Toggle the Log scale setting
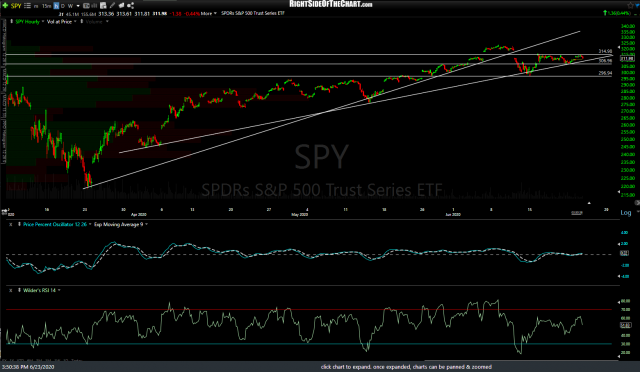This screenshot has width=640, height=372. (626, 213)
